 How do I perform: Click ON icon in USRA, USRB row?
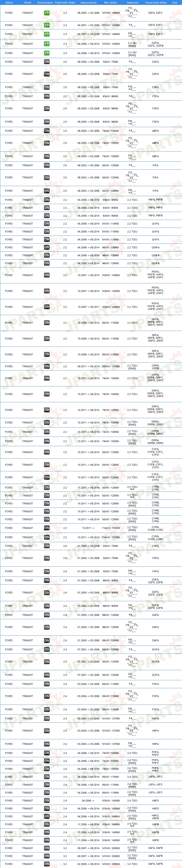point(47,366)
